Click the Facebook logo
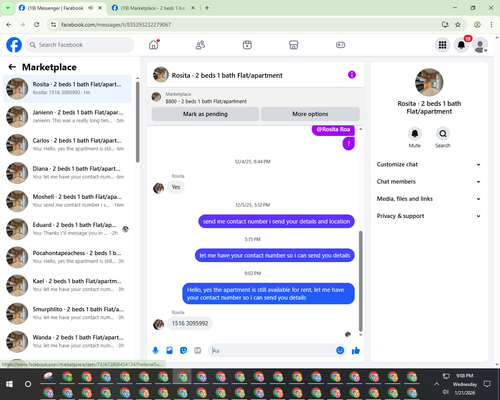 point(14,45)
